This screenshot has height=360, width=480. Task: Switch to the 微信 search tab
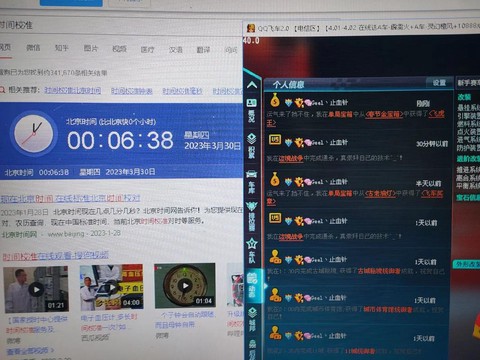(x=33, y=48)
